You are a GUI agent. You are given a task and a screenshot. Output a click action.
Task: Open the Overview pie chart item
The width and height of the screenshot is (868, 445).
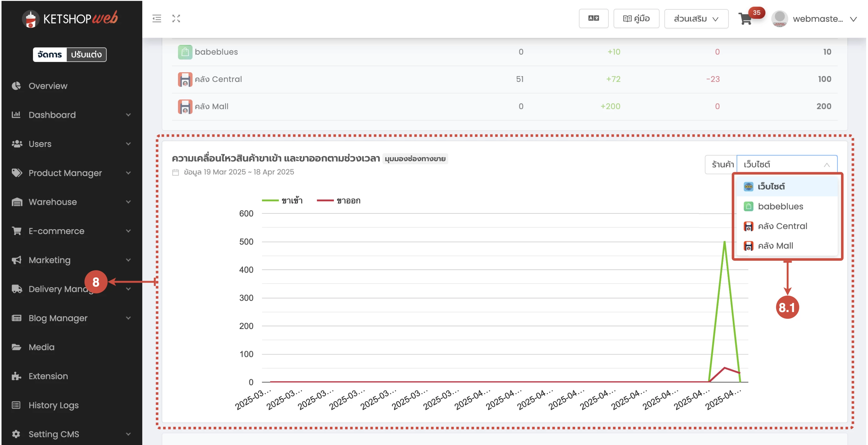(x=48, y=86)
